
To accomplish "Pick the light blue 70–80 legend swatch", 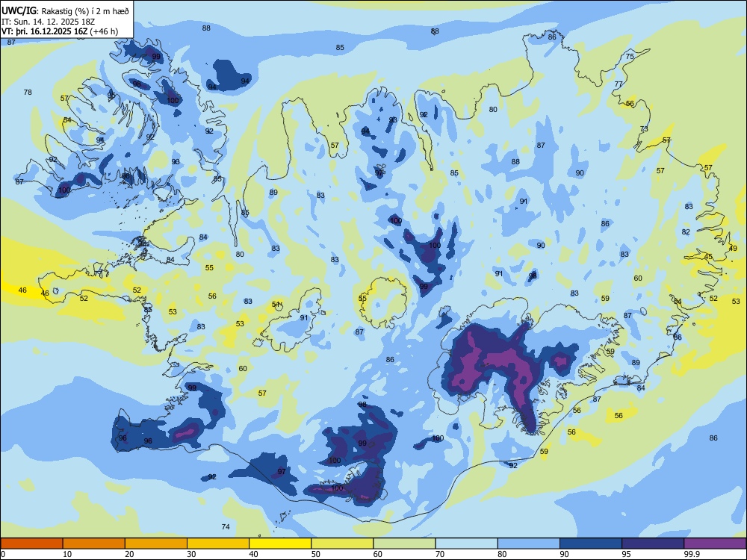I will [x=466, y=544].
